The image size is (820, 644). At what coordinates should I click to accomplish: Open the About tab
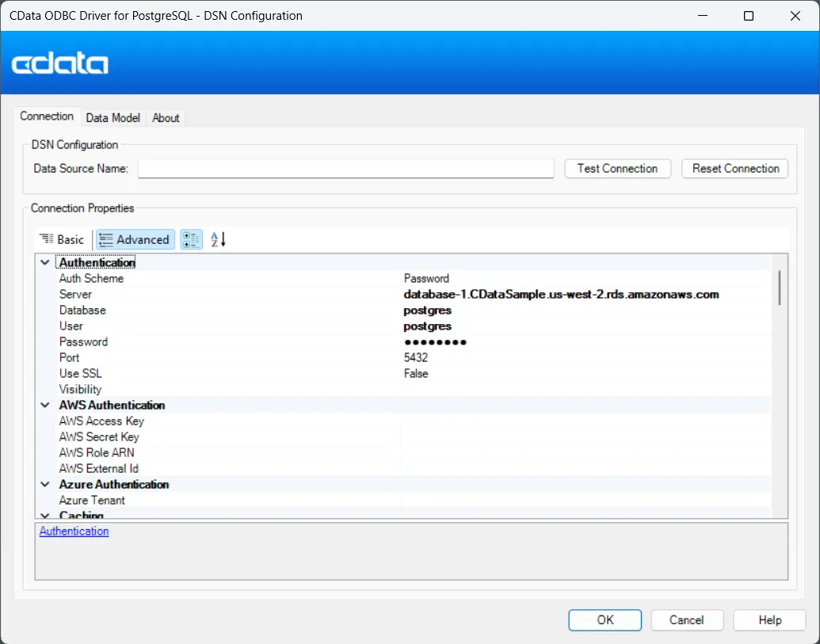coord(166,117)
